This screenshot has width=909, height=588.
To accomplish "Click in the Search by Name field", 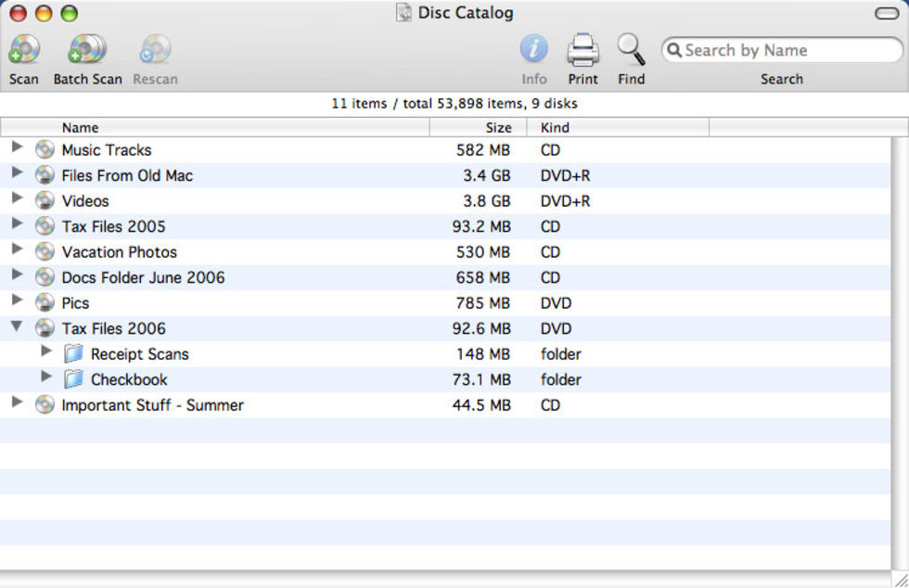I will click(788, 50).
